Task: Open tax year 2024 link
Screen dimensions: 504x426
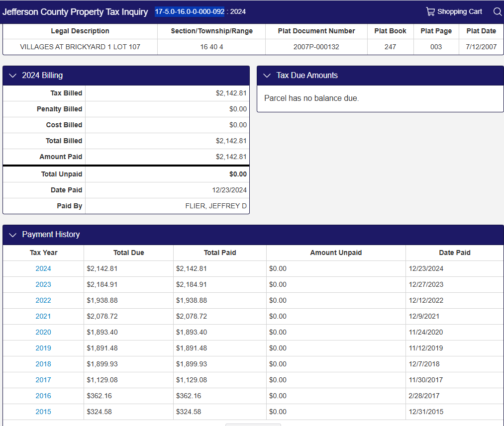Action: (x=43, y=268)
